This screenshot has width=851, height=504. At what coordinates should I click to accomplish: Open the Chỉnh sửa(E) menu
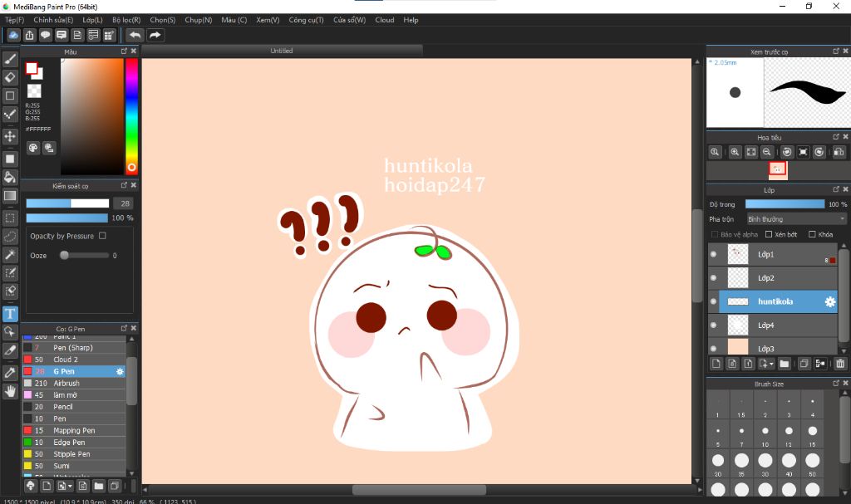(x=53, y=20)
